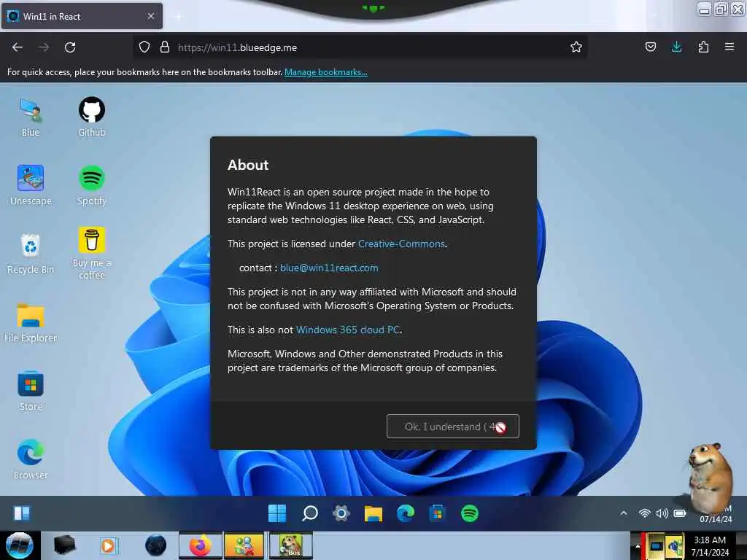747x560 pixels.
Task: Launch the Unescape desktop icon
Action: (x=31, y=184)
